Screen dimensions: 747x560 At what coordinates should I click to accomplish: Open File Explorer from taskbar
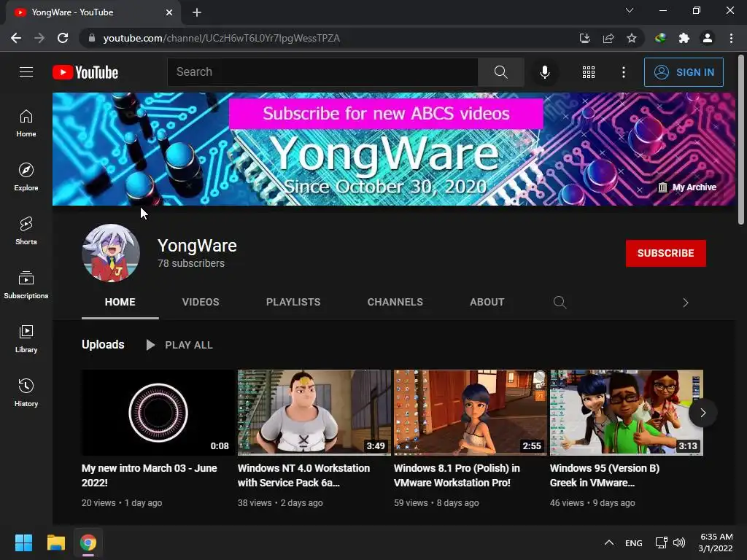coord(55,542)
